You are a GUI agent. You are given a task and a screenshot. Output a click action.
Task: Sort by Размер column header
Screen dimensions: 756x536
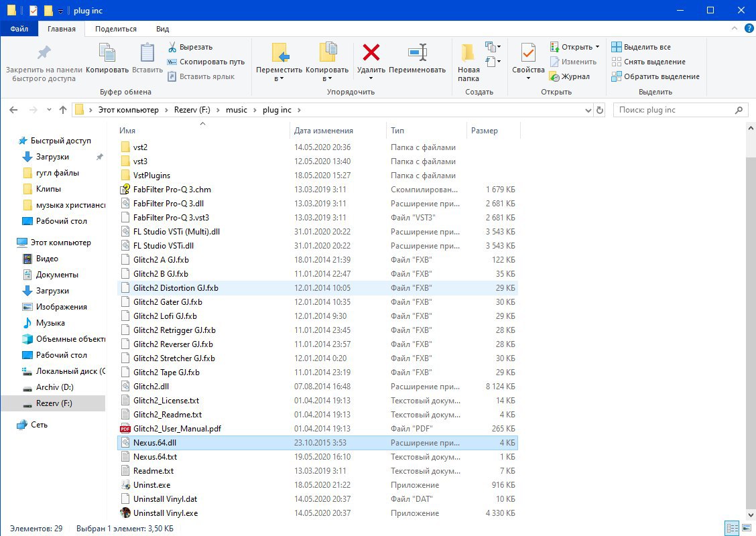point(493,131)
